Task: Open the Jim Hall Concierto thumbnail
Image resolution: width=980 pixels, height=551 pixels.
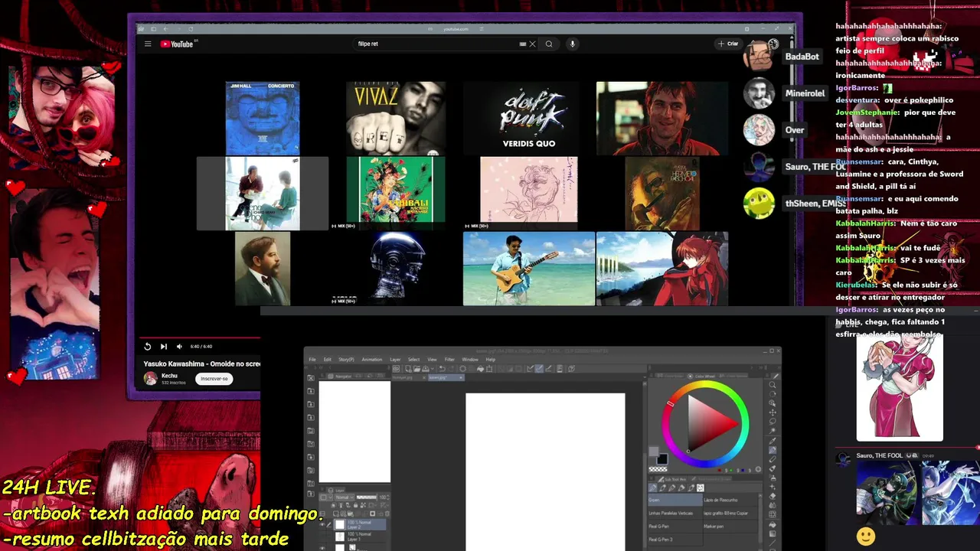Action: coord(263,118)
